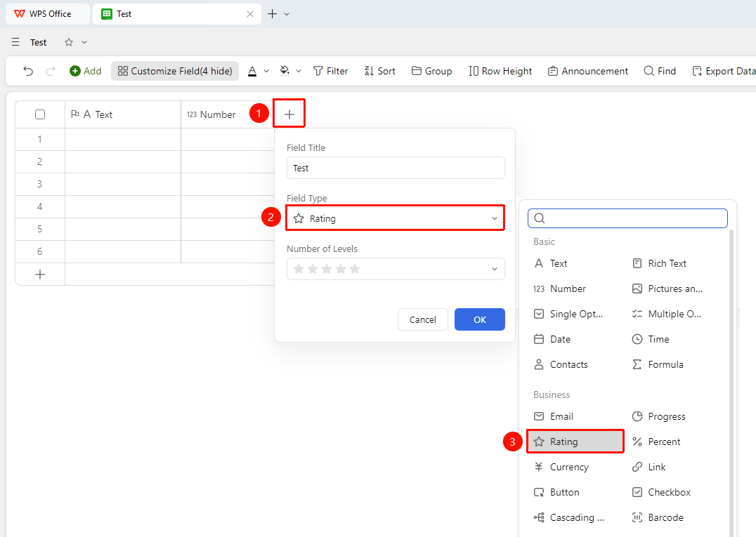Screen dimensions: 756x537
Task: Choose the Date field type
Action: coord(552,340)
